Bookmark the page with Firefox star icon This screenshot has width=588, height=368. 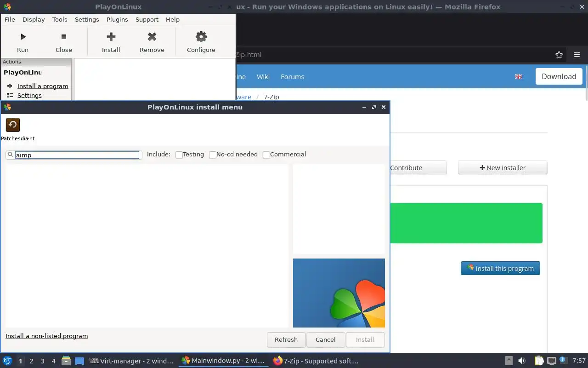(x=559, y=55)
